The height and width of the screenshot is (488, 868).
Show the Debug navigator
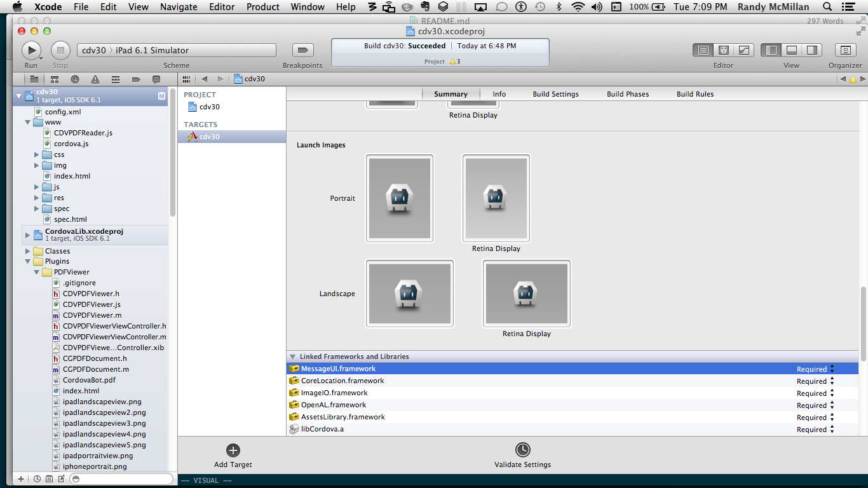(116, 79)
